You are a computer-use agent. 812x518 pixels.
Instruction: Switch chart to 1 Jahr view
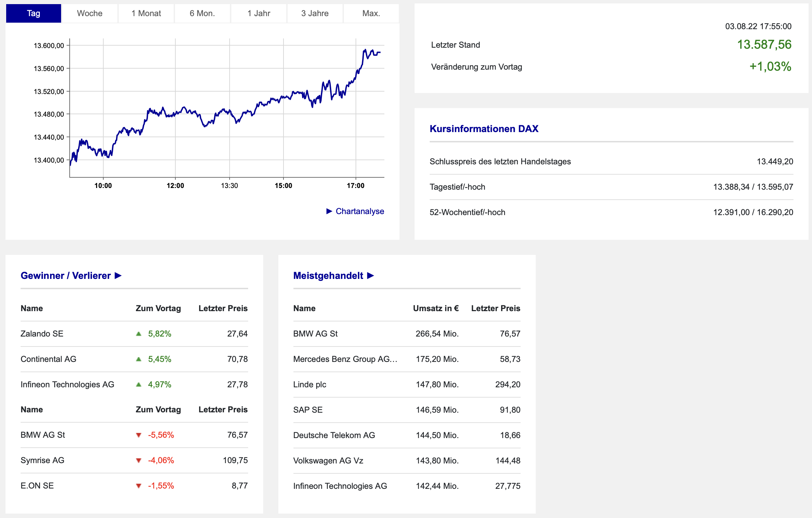pyautogui.click(x=259, y=13)
